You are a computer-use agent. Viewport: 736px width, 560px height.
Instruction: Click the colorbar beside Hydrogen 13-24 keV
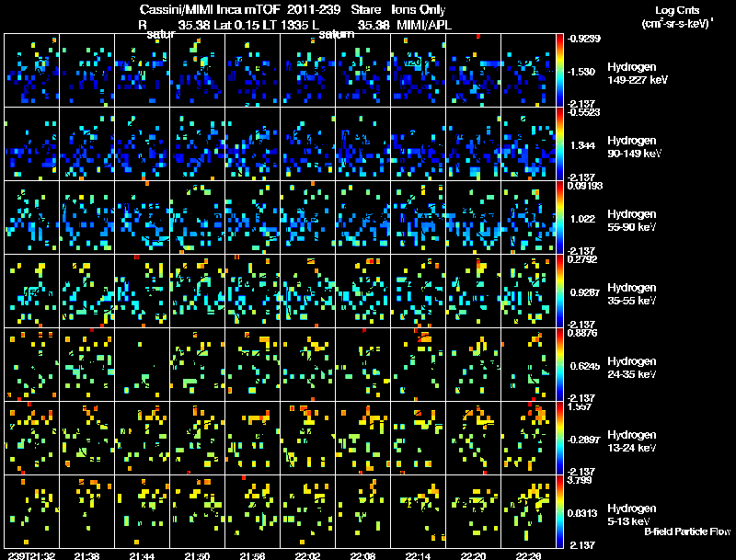(559, 439)
